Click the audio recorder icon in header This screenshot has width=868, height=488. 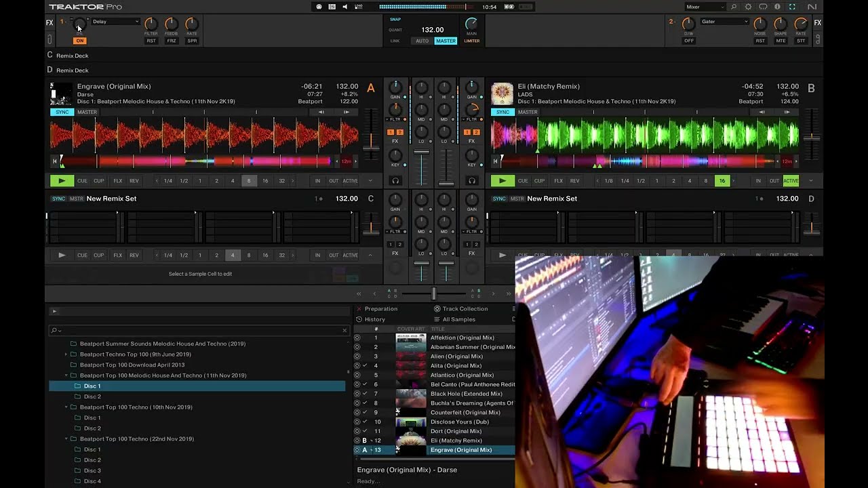point(319,7)
